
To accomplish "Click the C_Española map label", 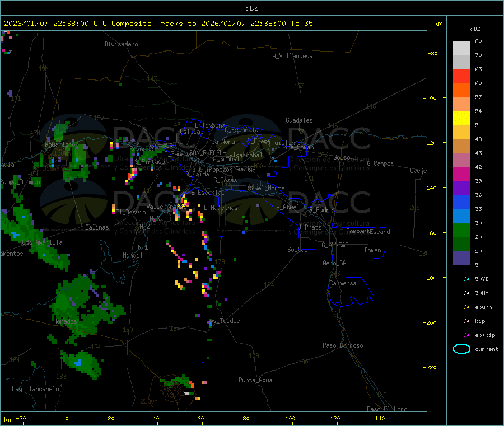I will (242, 130).
